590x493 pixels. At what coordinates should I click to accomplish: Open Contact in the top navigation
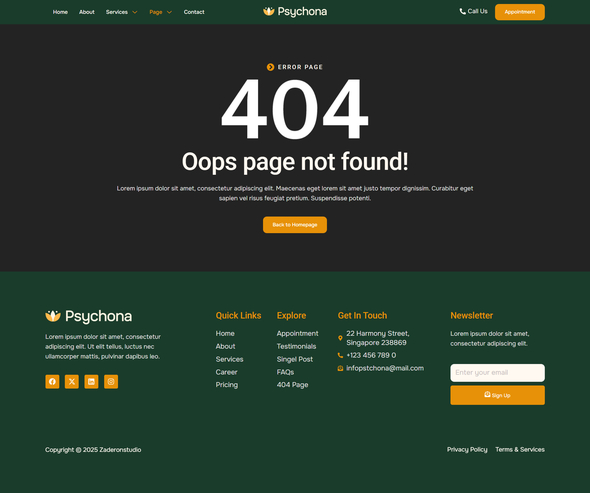coord(194,12)
